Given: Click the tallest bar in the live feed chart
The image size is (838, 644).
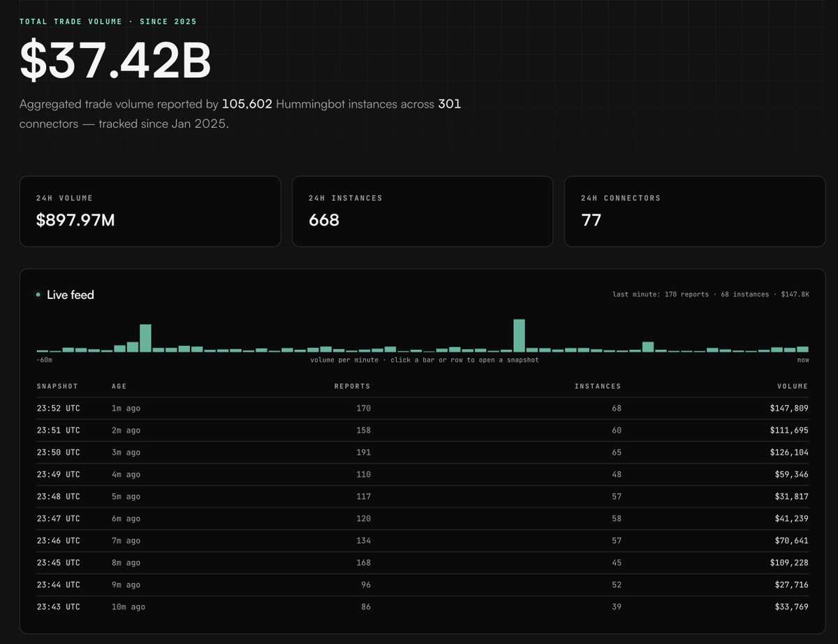Looking at the screenshot, I should pos(519,335).
